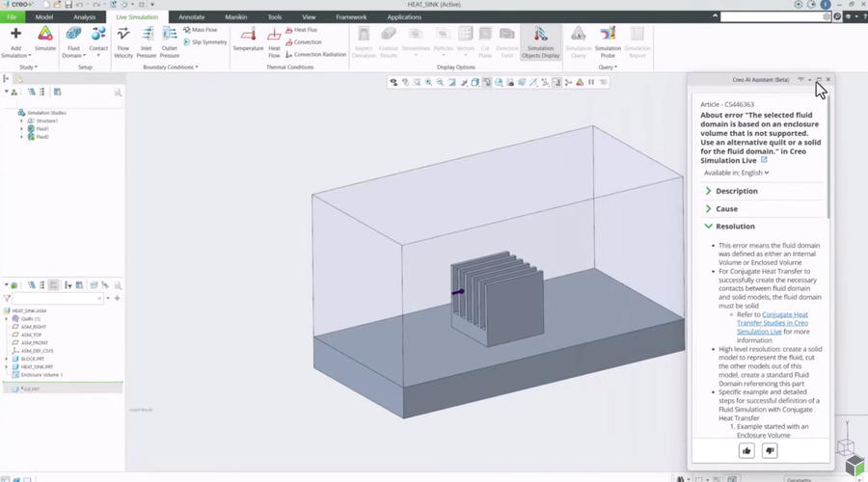Viewport: 868px width, 482px height.
Task: Add a Heat Flux condition
Action: [x=302, y=30]
